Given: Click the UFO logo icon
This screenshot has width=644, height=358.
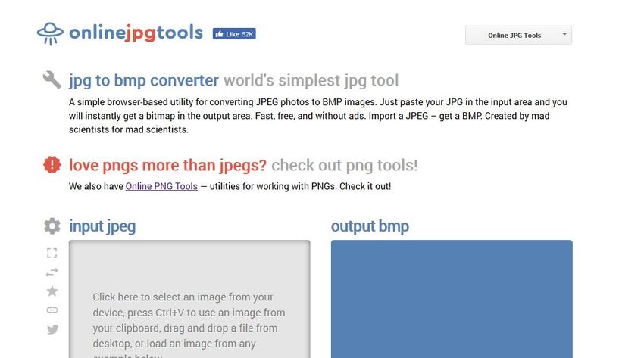Looking at the screenshot, I should coord(51,33).
